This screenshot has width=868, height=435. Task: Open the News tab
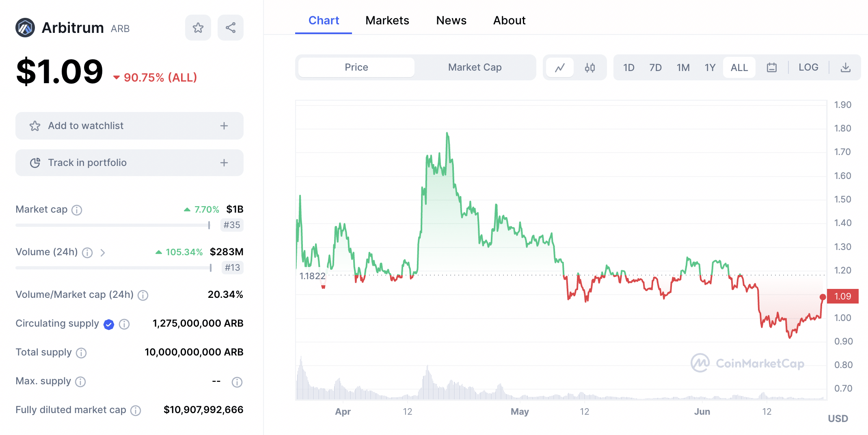[451, 20]
